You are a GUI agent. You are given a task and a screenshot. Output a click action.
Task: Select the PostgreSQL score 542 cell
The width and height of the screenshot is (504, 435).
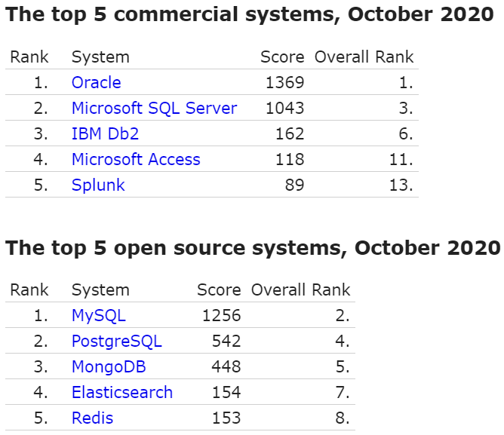click(x=226, y=342)
